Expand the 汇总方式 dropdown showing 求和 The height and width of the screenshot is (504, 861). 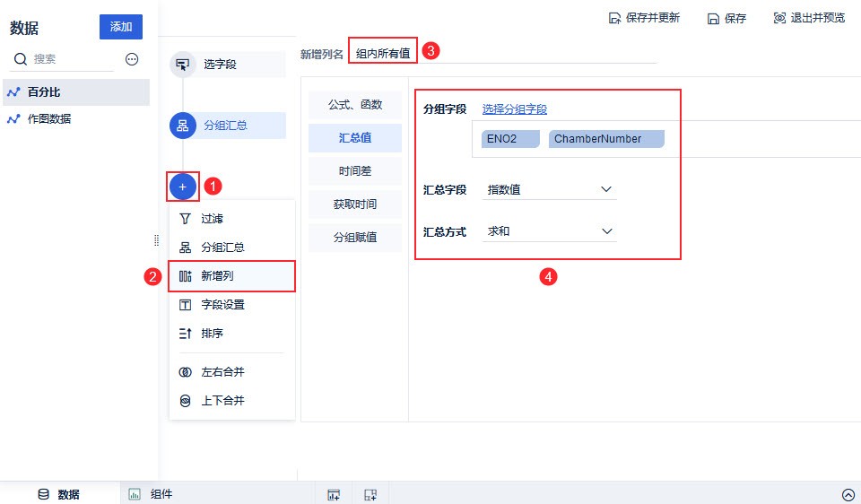549,231
